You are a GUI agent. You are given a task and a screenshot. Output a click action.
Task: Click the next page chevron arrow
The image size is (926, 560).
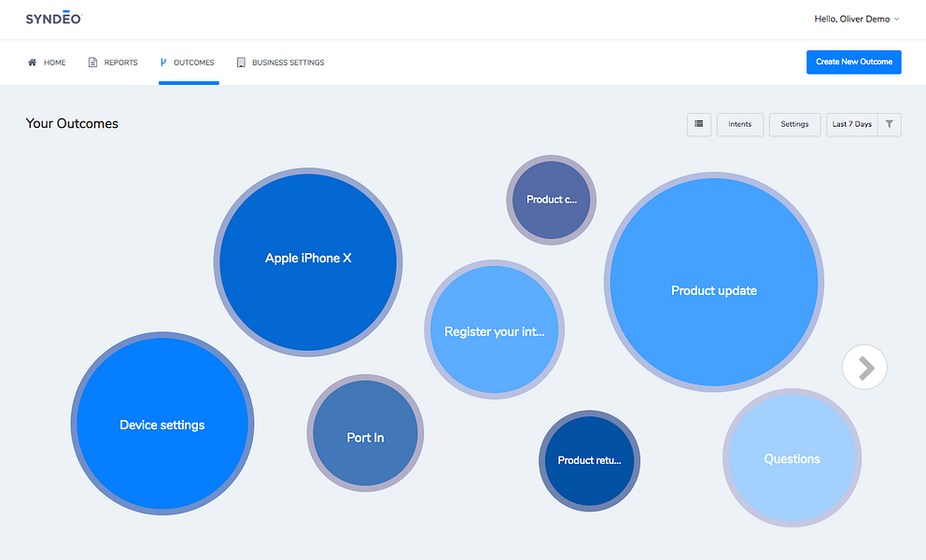click(864, 368)
